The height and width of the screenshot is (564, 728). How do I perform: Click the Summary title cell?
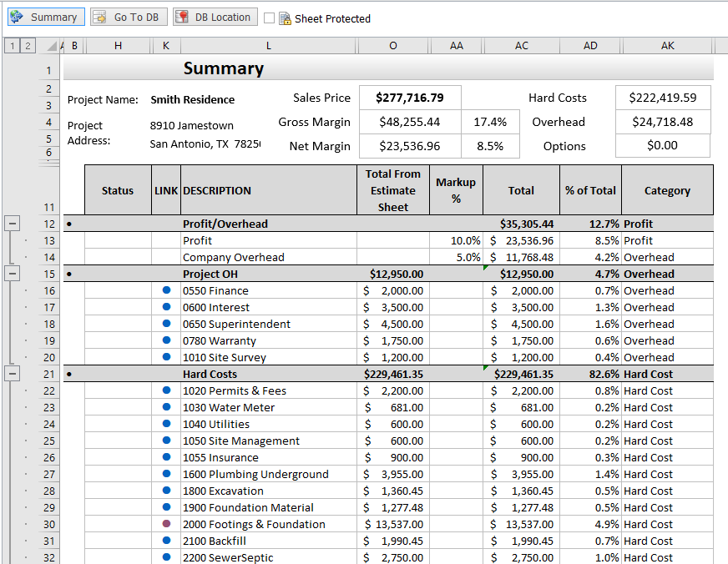click(x=223, y=68)
